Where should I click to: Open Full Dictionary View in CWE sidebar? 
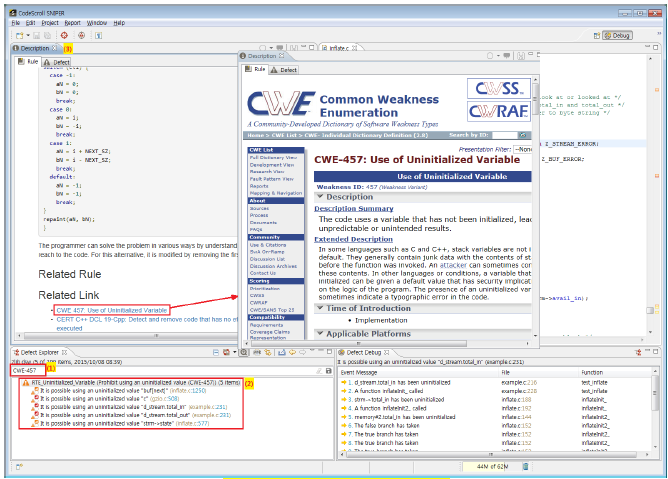pyautogui.click(x=273, y=158)
